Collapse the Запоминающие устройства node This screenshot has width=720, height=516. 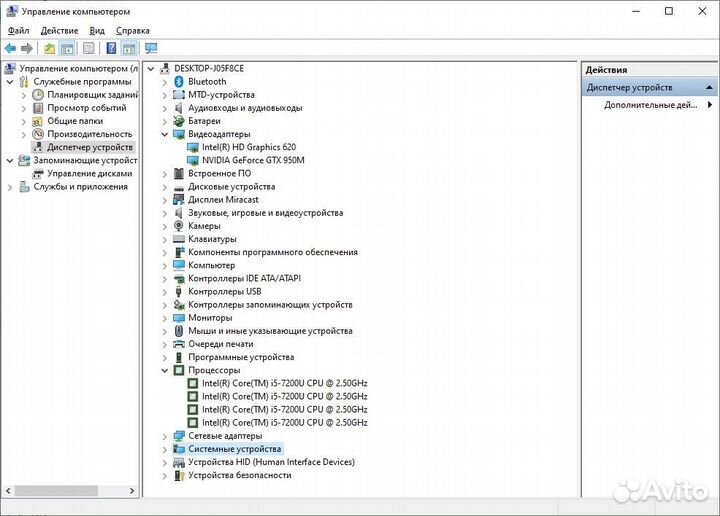[10, 161]
